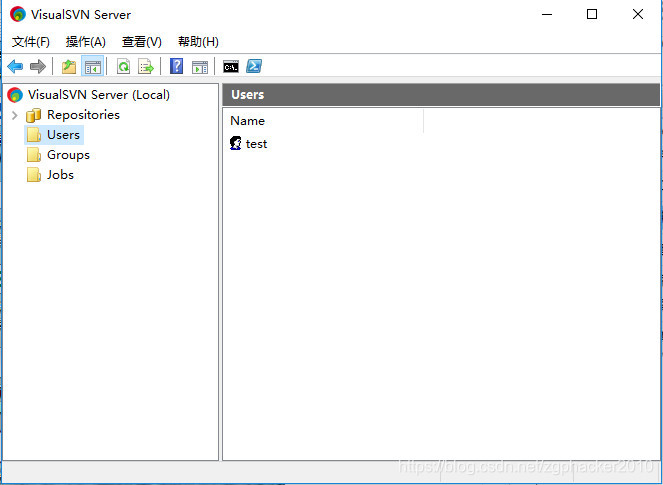Screen dimensions: 663x485
Task: Click the VisualSVN logo in title bar
Action: tap(18, 14)
